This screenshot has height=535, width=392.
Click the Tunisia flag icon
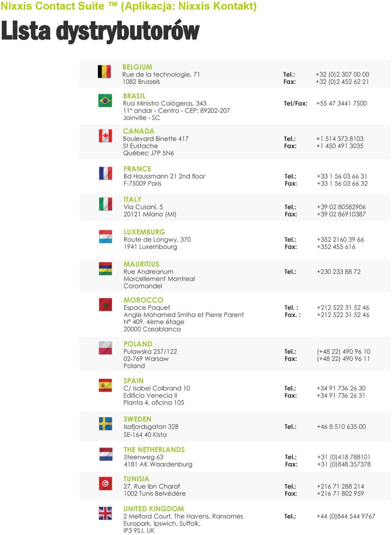(105, 484)
